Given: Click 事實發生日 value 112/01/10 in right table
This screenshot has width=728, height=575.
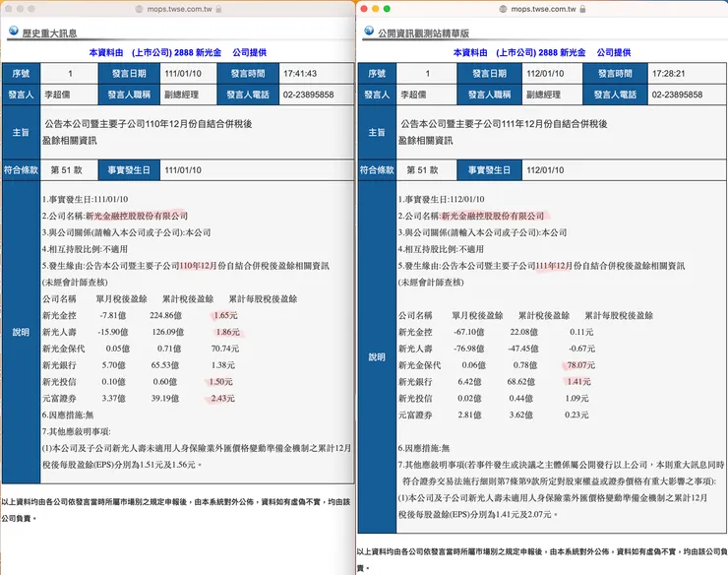Looking at the screenshot, I should tap(545, 170).
